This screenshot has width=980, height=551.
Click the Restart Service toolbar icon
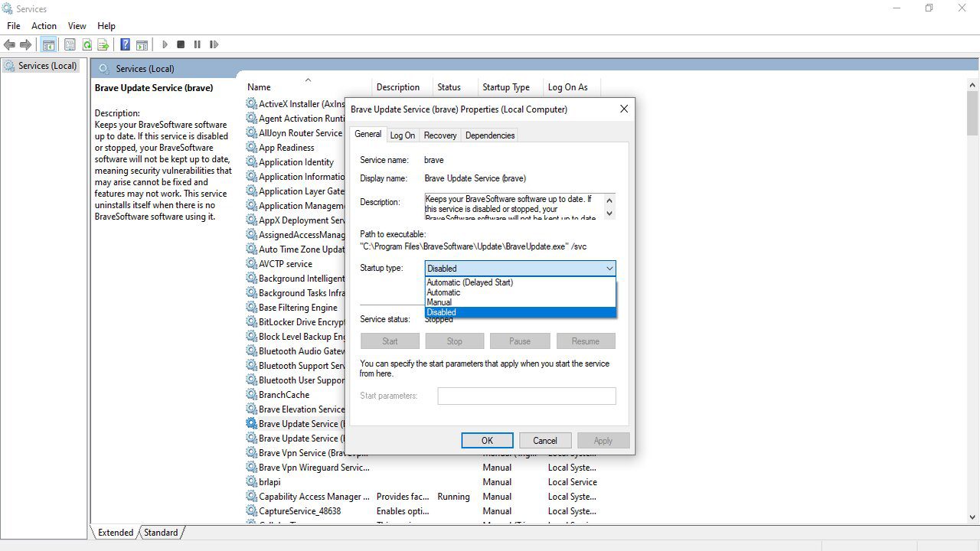pos(214,45)
